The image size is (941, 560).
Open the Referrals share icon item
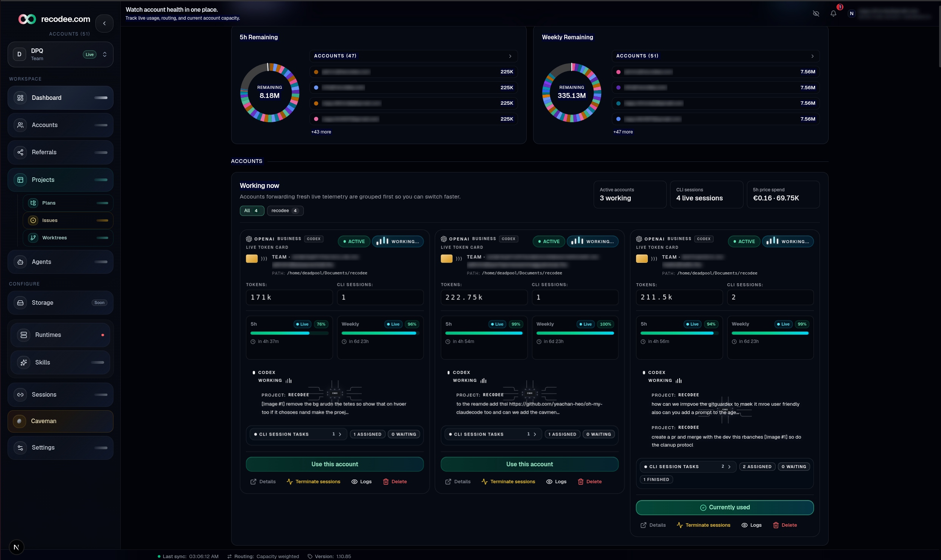click(x=20, y=152)
